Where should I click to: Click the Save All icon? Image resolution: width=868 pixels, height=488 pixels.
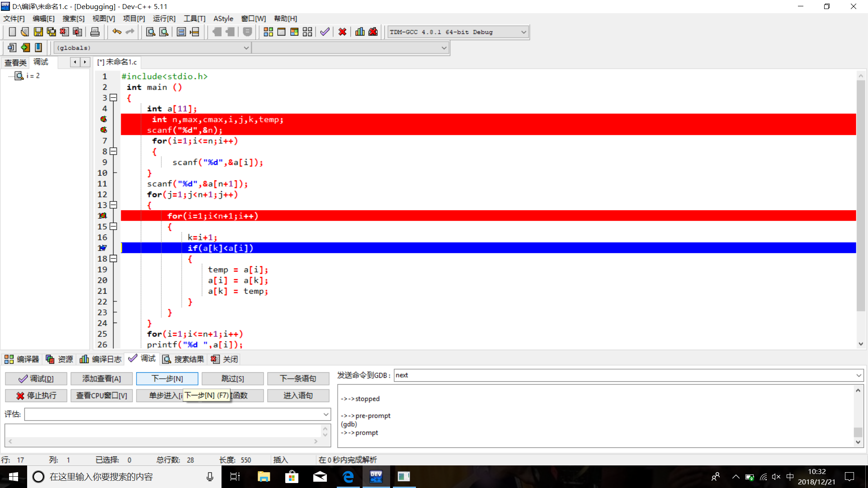click(52, 32)
